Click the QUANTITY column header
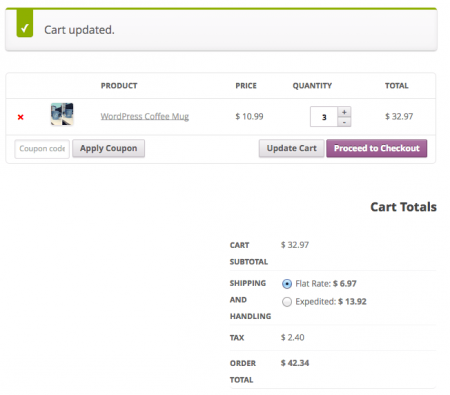Image resolution: width=450 pixels, height=395 pixels. [312, 86]
